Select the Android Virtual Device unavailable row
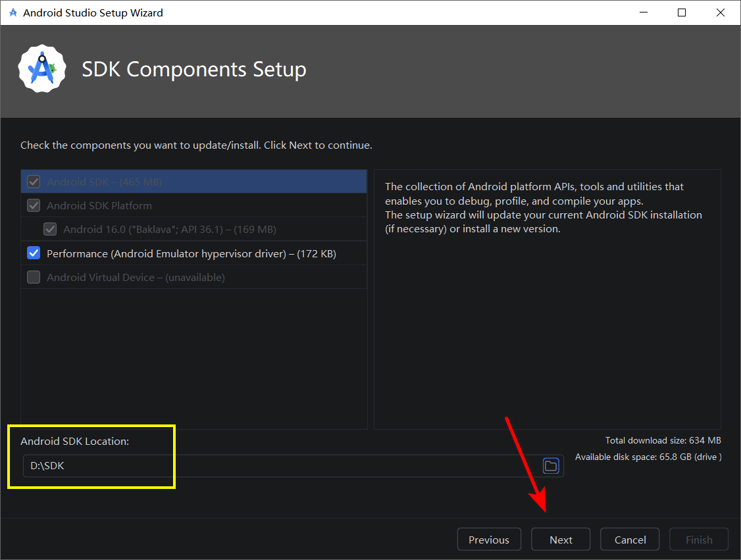 (193, 277)
